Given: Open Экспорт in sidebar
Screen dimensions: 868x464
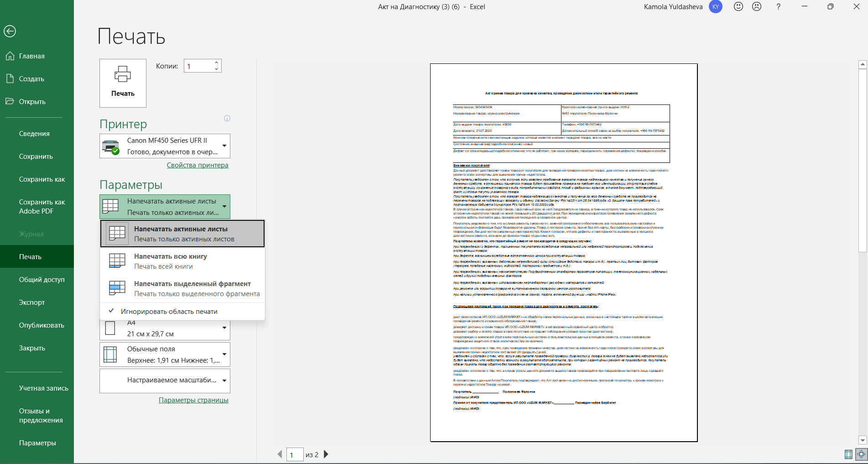Looking at the screenshot, I should pos(37,302).
